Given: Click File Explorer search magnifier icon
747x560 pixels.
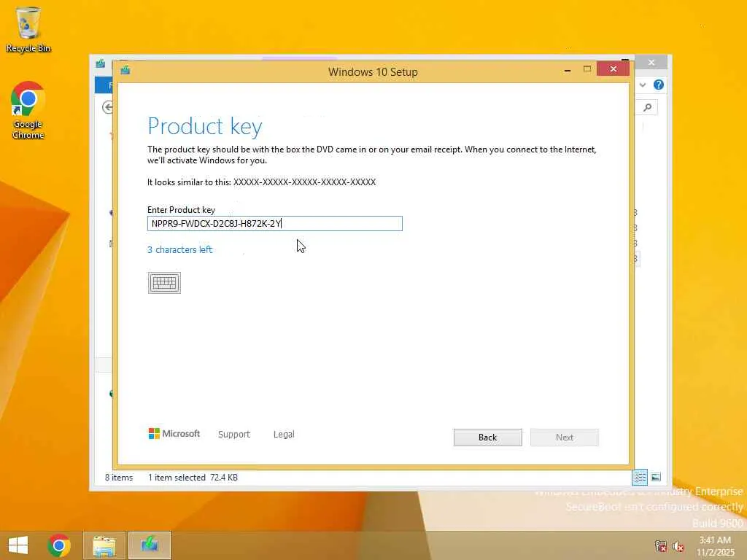Looking at the screenshot, I should pyautogui.click(x=648, y=108).
